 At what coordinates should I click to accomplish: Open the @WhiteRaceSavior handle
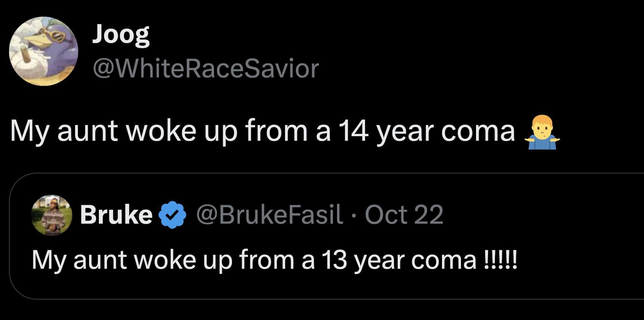206,69
